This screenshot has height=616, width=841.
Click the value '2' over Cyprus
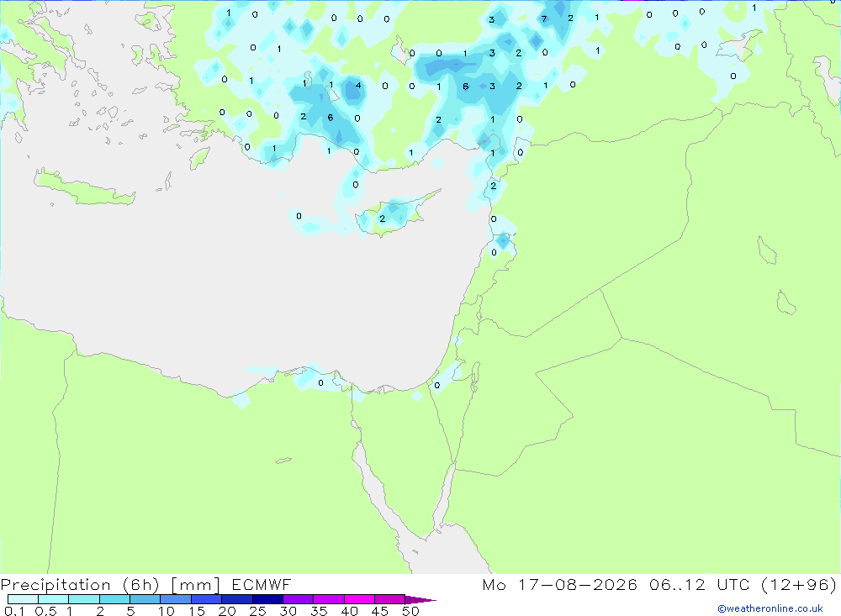point(383,218)
